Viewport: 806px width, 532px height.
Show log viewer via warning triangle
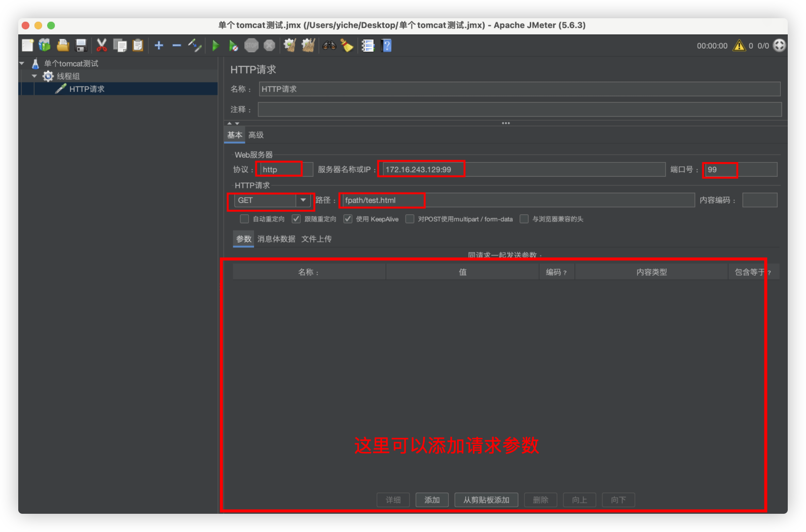740,46
